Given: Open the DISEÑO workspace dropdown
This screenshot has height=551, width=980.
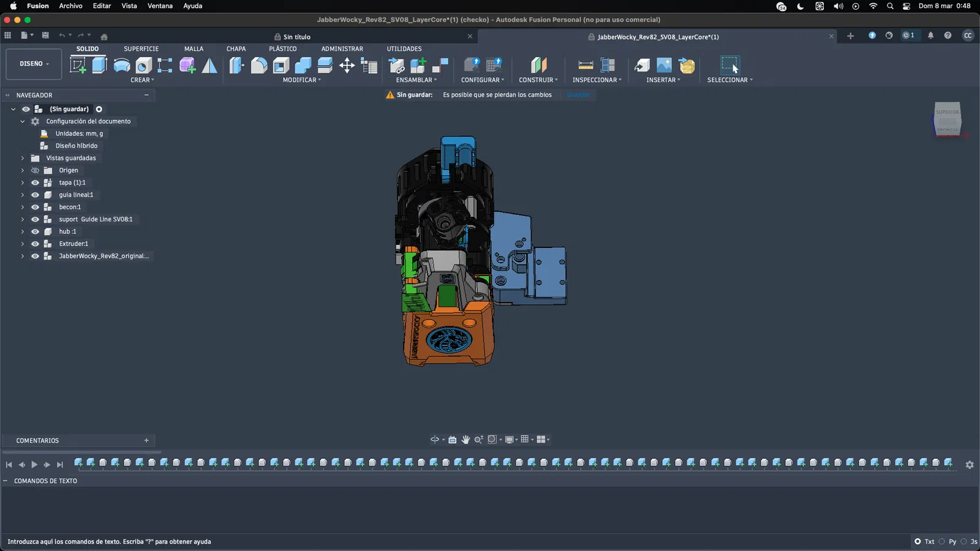Looking at the screenshot, I should coord(34,64).
